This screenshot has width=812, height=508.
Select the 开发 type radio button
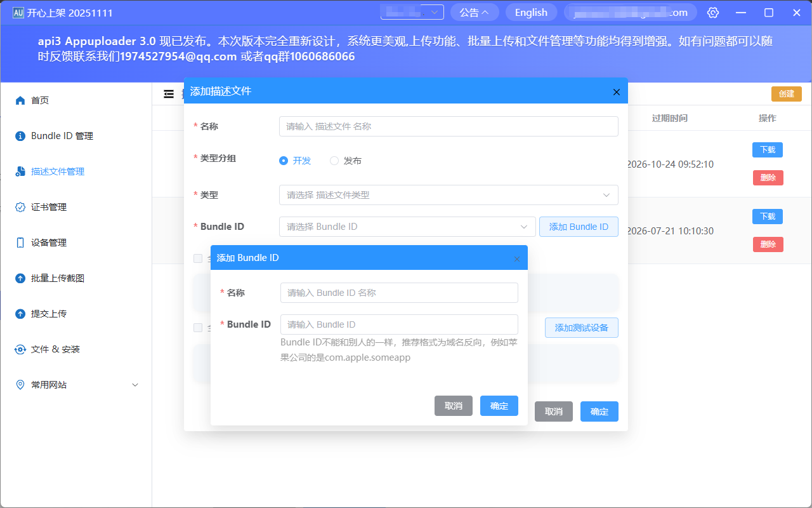(x=284, y=161)
